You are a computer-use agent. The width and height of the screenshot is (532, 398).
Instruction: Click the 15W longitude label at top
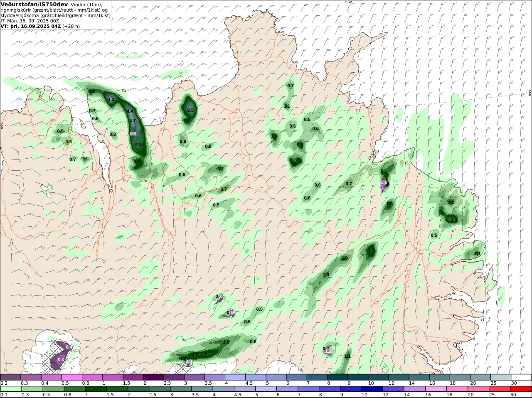[x=347, y=2]
